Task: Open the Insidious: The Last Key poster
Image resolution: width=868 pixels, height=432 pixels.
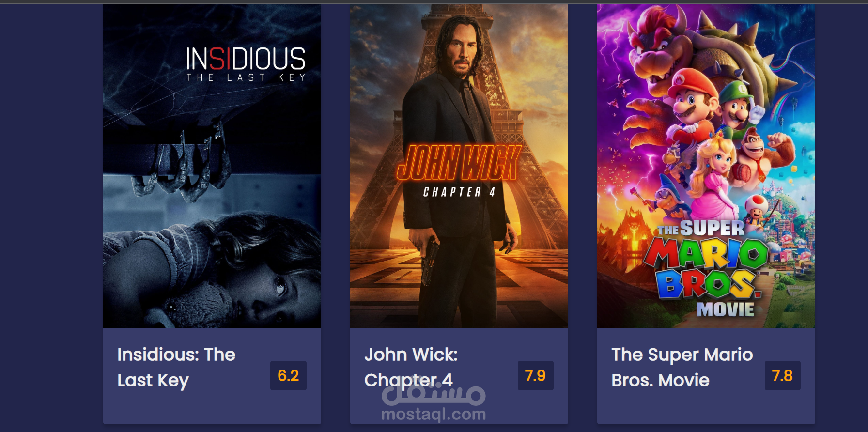Action: click(x=212, y=166)
